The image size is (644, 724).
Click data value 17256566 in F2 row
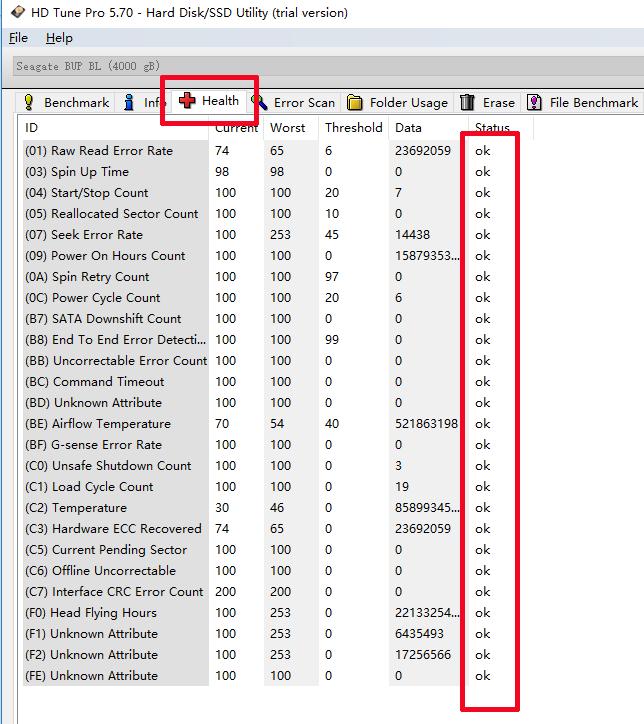pos(423,655)
